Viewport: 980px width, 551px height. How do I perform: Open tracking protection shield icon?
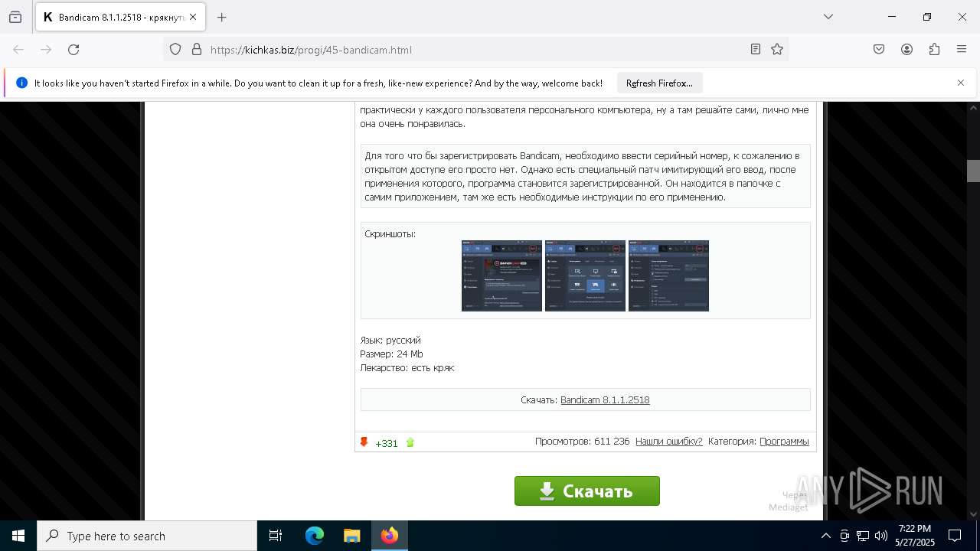click(x=175, y=49)
